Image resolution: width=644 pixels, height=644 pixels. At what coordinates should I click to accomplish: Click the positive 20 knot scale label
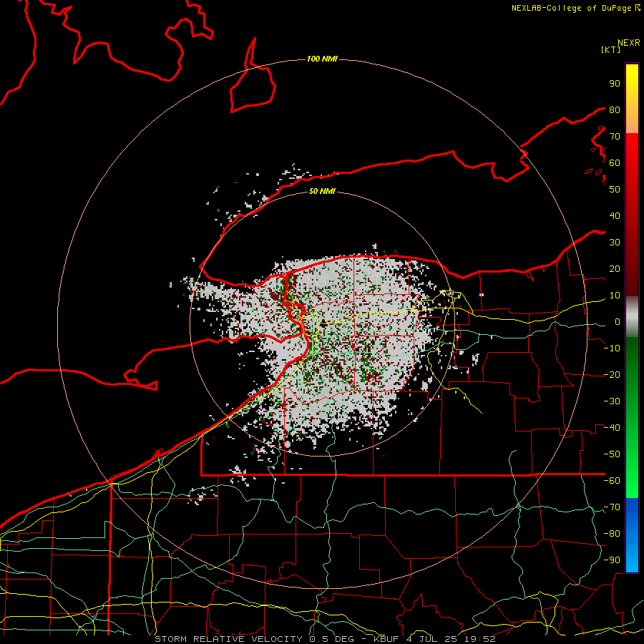[615, 268]
